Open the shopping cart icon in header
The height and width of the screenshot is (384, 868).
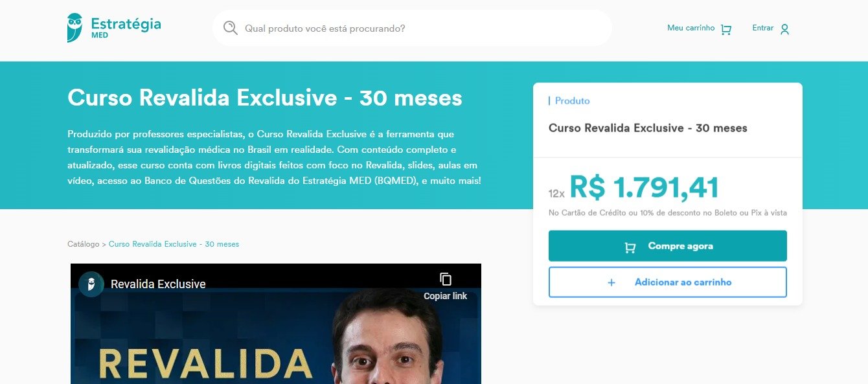725,29
